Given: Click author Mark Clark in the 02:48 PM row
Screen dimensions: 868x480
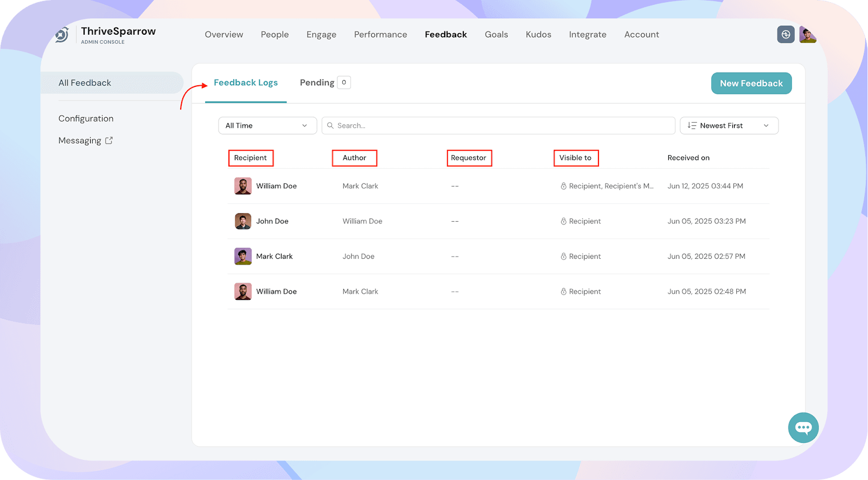Looking at the screenshot, I should pos(360,292).
